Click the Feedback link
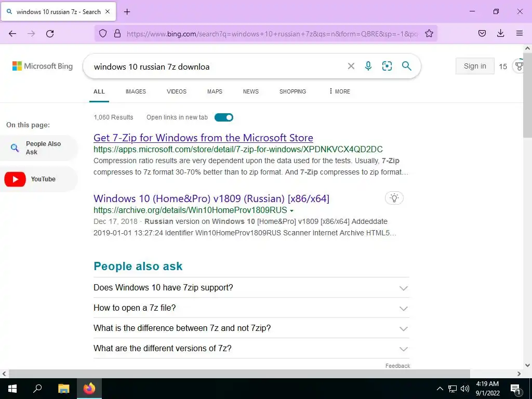Viewport: 532px width, 399px height. click(x=397, y=366)
